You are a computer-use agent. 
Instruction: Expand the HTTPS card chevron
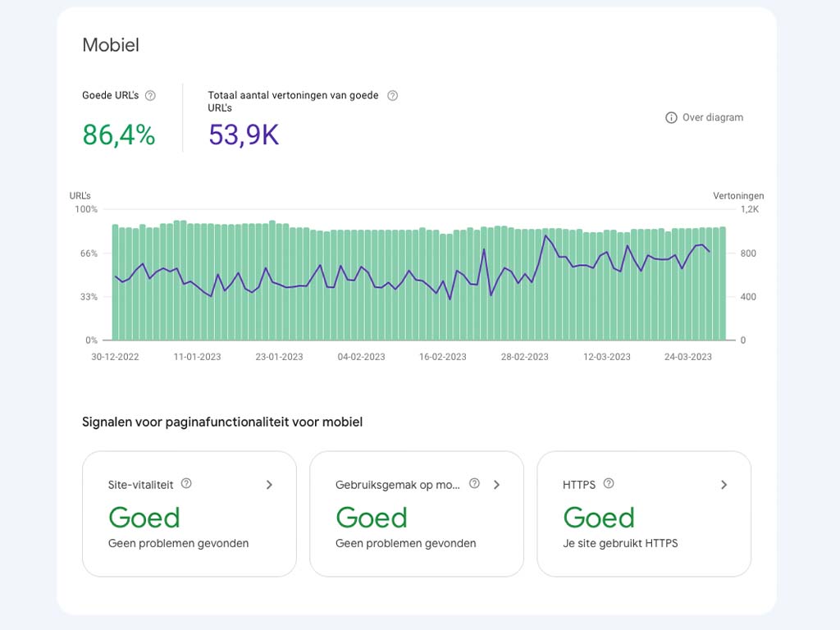point(724,485)
